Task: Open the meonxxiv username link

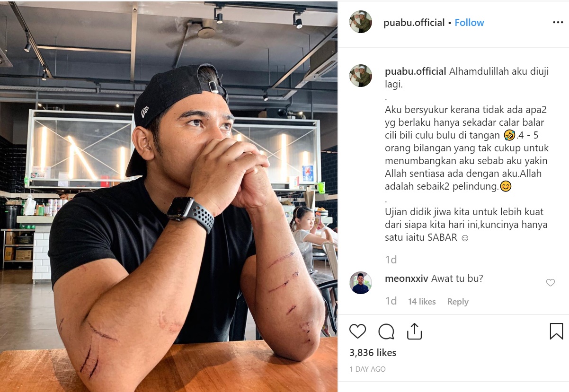Action: (x=407, y=279)
